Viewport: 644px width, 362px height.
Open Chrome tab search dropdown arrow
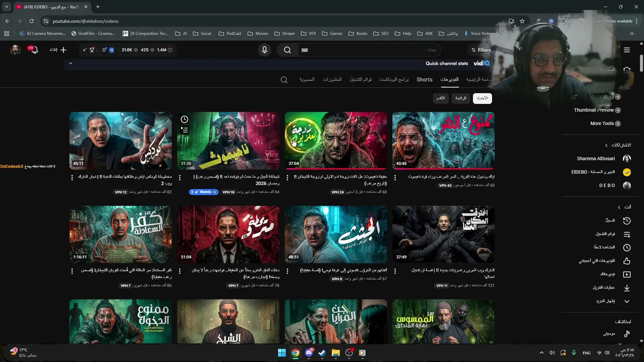[7, 7]
